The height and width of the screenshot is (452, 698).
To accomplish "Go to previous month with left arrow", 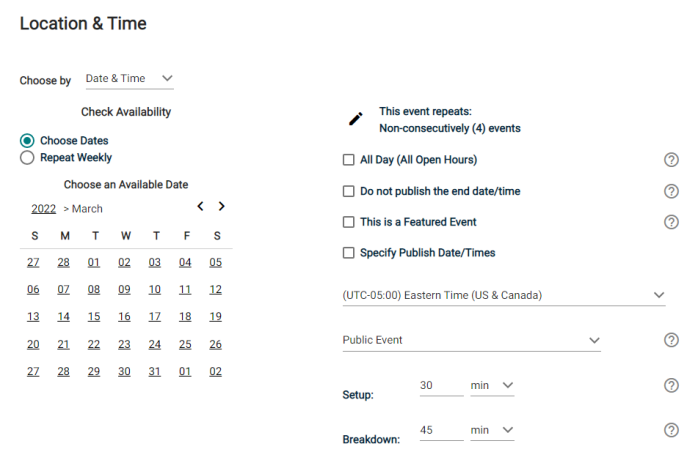I will click(200, 206).
